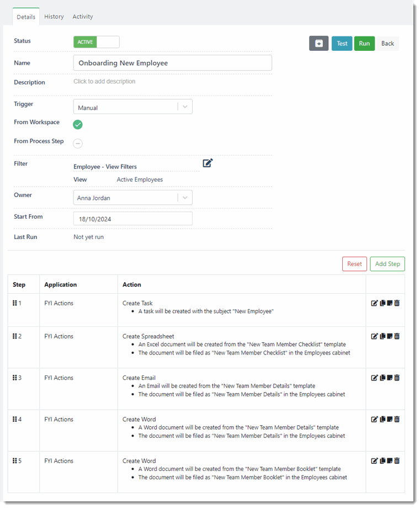
Task: Open the edit icon for step 3 Create Email
Action: (x=375, y=378)
